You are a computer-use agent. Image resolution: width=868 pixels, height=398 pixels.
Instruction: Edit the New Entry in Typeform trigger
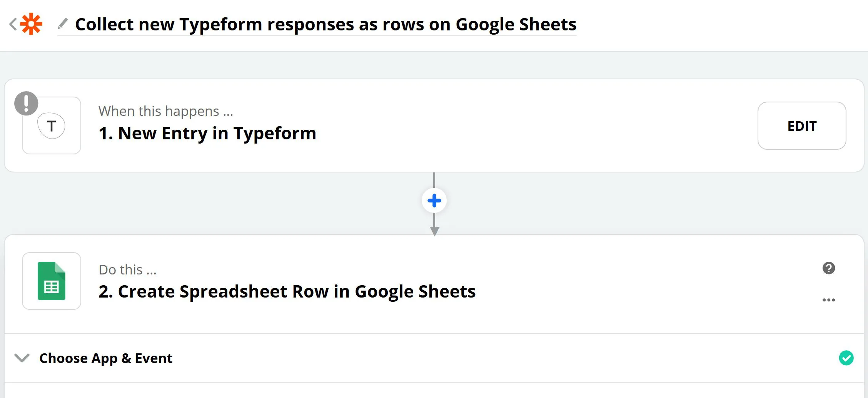(801, 125)
